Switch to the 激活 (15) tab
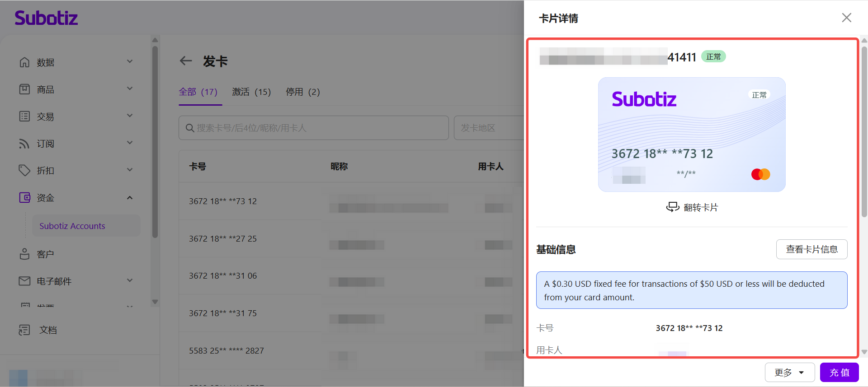Viewport: 868px width, 387px height. click(x=251, y=92)
